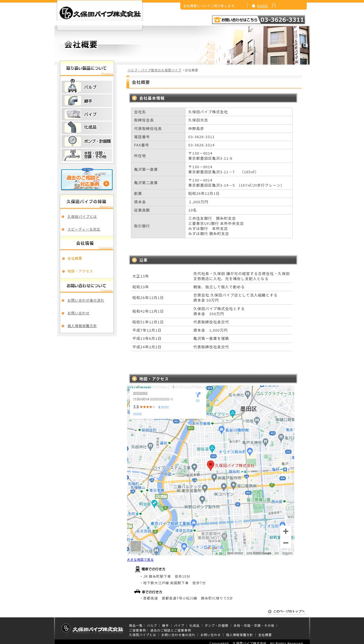This screenshot has height=644, width=364.
Task: Open footer バルブ link
Action: (152, 626)
